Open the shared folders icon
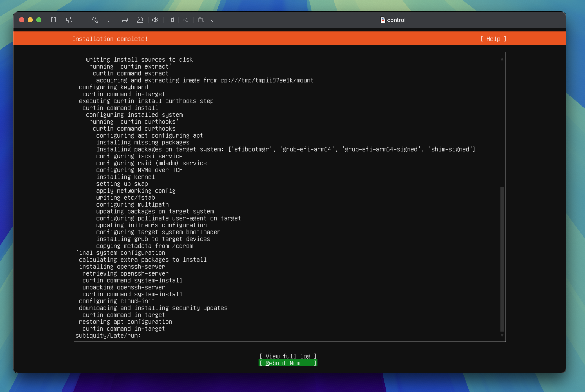 (x=201, y=20)
